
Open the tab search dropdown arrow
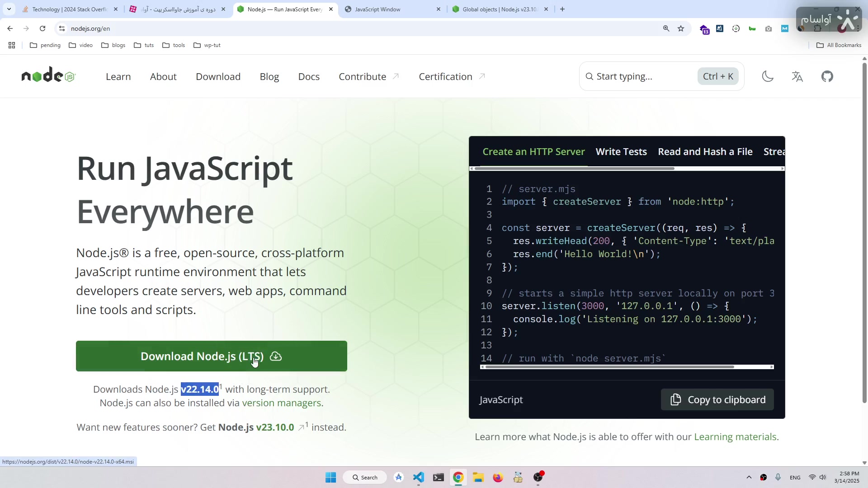tap(9, 9)
